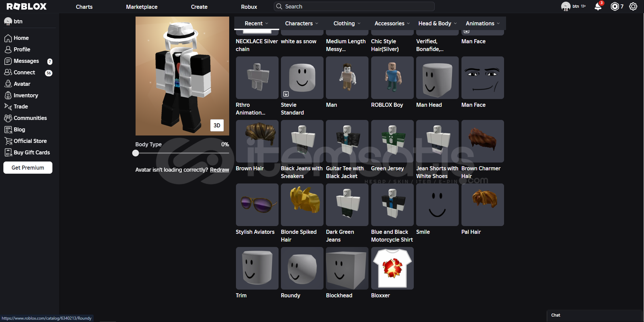The image size is (644, 322).
Task: Expand the Animations dropdown tab
Action: point(483,23)
